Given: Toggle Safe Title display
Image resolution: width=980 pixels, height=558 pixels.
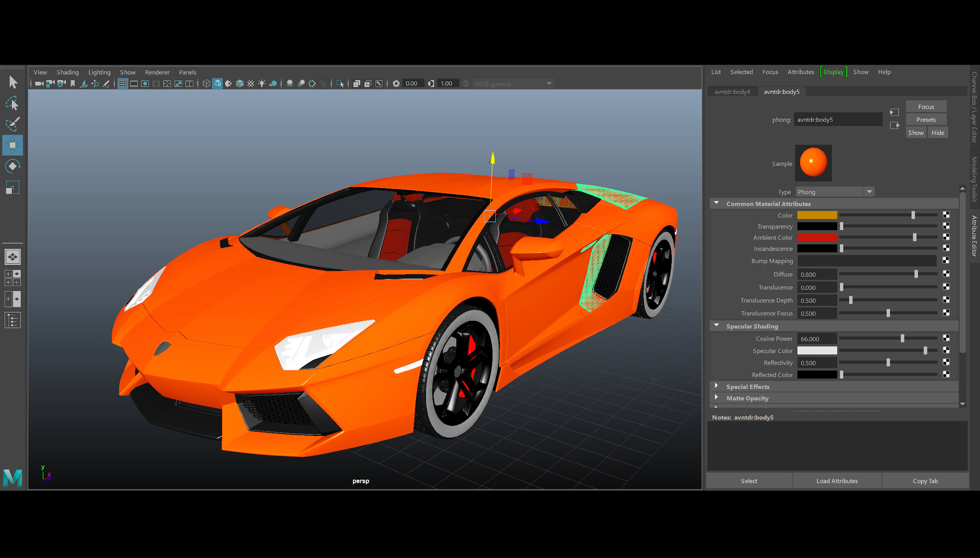Looking at the screenshot, I should (189, 84).
